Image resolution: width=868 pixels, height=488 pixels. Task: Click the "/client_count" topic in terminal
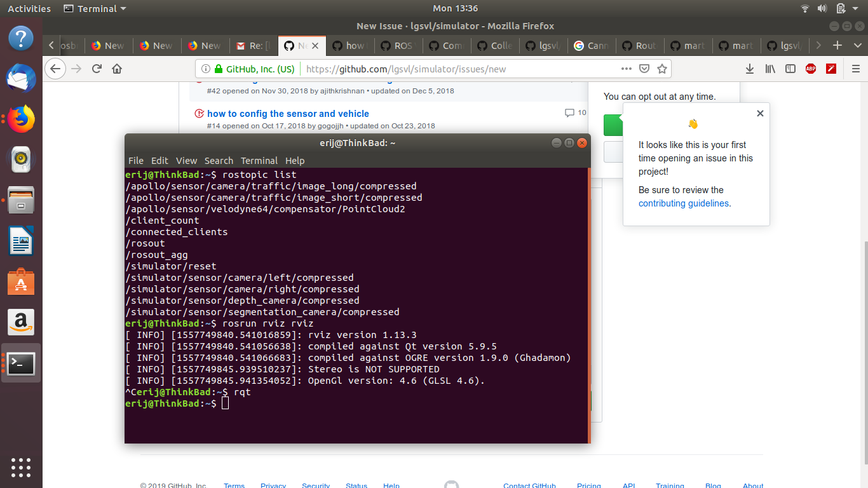[x=163, y=220]
